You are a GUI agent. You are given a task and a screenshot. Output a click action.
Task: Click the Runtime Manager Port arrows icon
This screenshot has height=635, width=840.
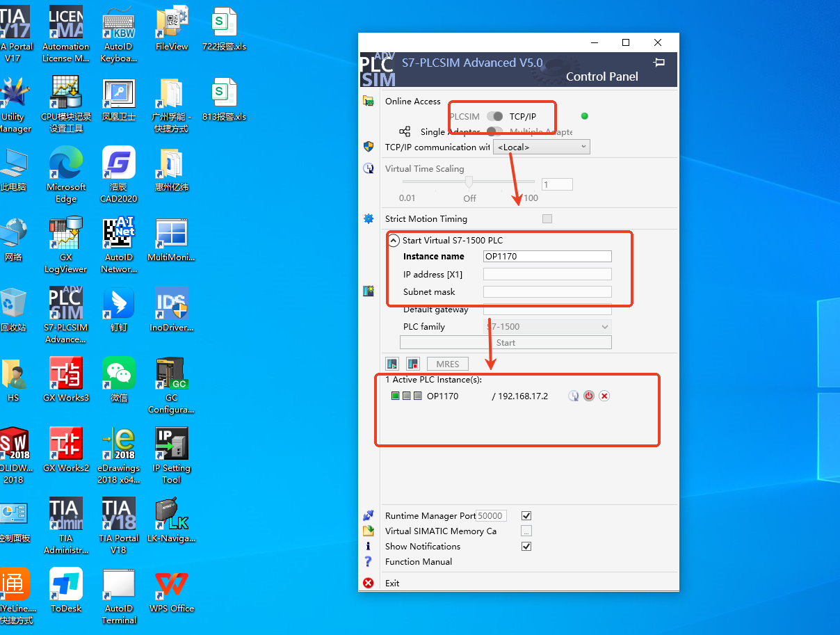point(369,515)
